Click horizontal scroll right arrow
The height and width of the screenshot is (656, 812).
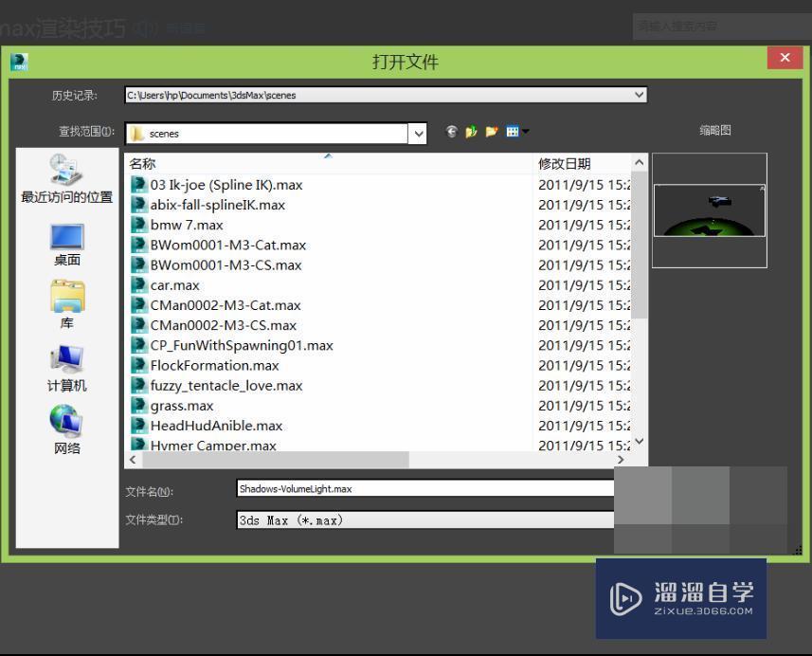pos(621,460)
